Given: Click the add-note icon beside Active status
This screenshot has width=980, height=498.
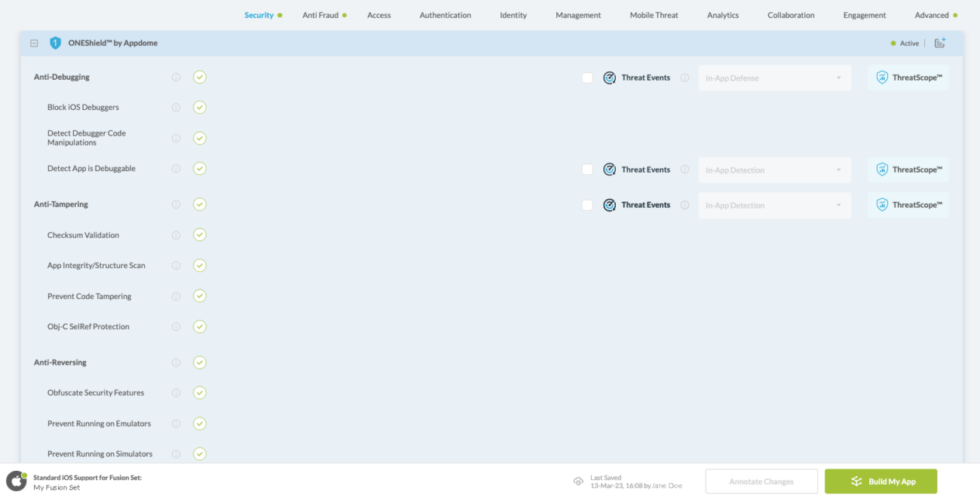Looking at the screenshot, I should click(x=939, y=43).
